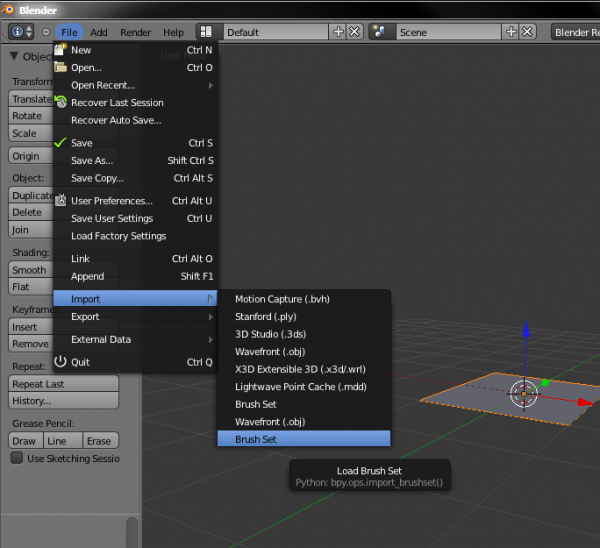This screenshot has height=548, width=600.
Task: Click Load Factory Settings
Action: (136, 236)
